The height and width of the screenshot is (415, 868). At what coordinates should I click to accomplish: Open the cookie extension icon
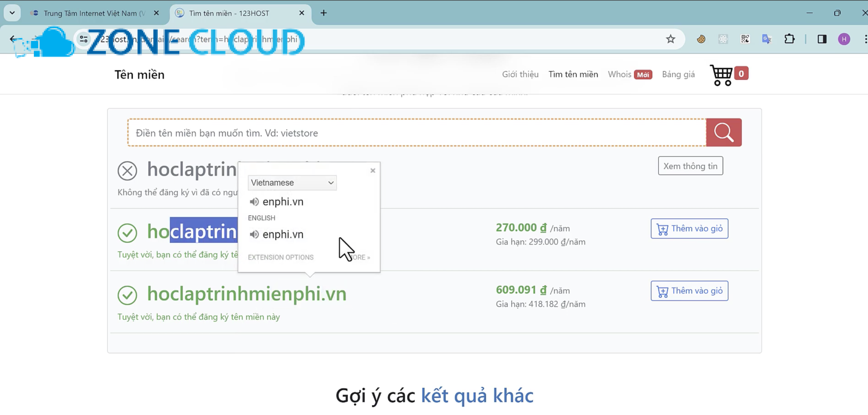[701, 39]
